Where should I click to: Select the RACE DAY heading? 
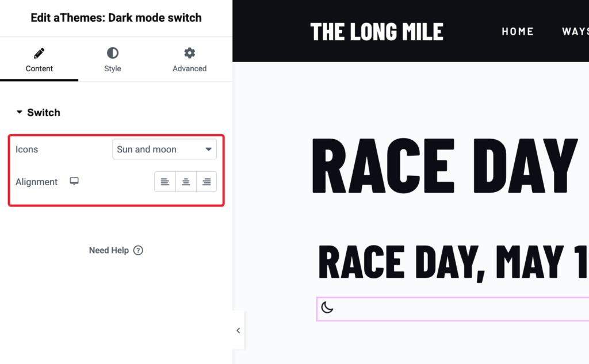(445, 166)
